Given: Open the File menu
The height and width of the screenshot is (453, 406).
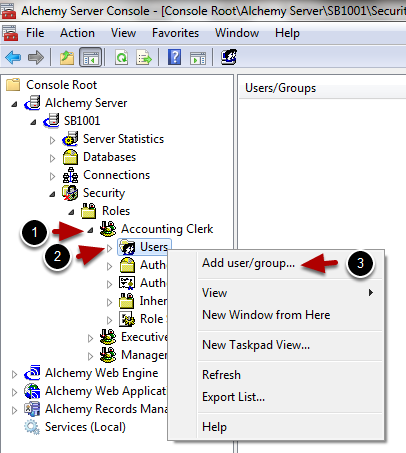Looking at the screenshot, I should click(x=35, y=33).
